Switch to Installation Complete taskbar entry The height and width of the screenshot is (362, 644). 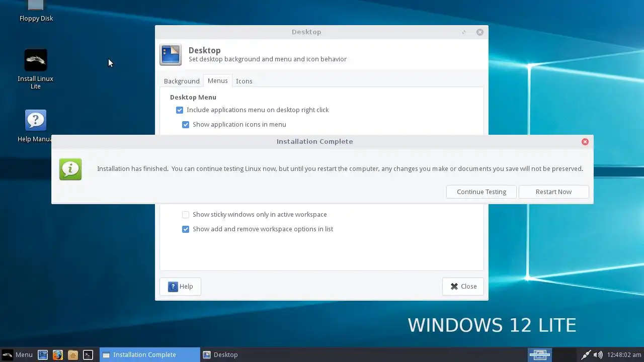coord(149,354)
